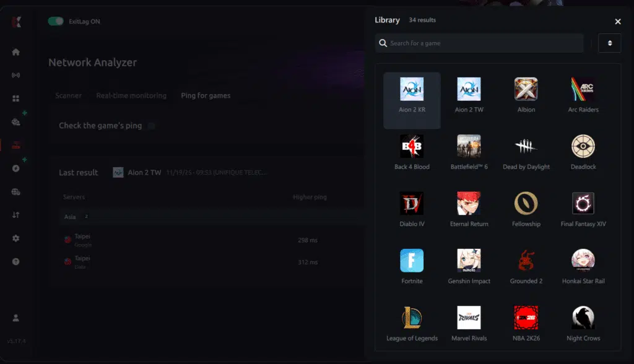Switch to the Scanner tab
The width and height of the screenshot is (634, 364).
coord(68,95)
